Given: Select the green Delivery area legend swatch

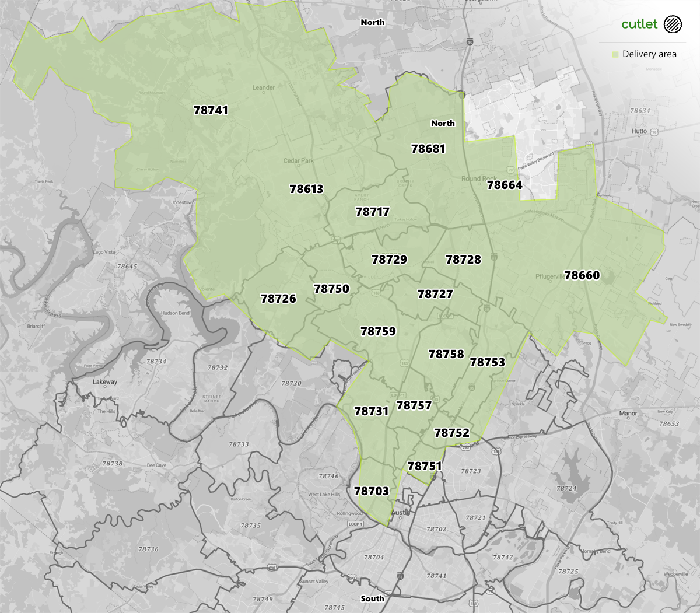Looking at the screenshot, I should (615, 54).
